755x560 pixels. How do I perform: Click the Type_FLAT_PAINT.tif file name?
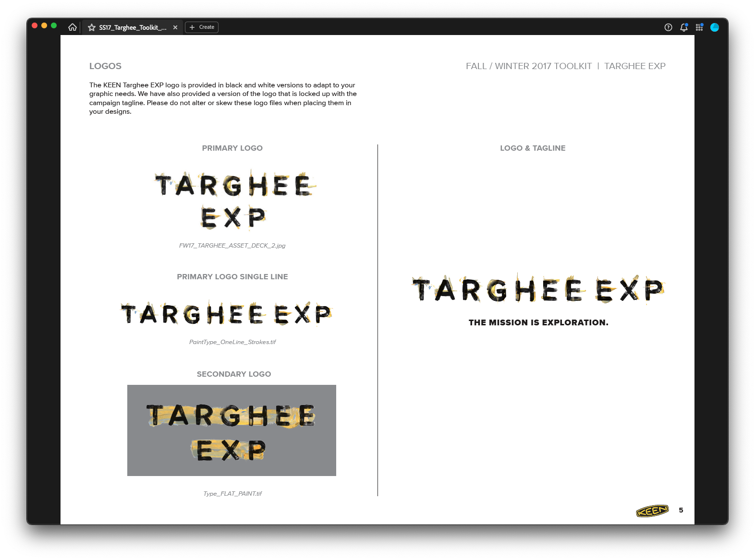click(x=232, y=494)
